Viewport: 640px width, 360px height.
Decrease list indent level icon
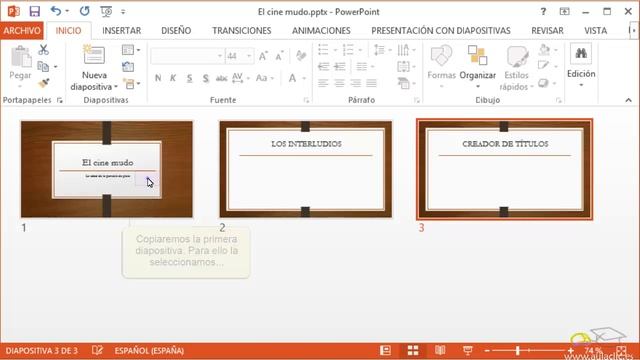(x=323, y=67)
